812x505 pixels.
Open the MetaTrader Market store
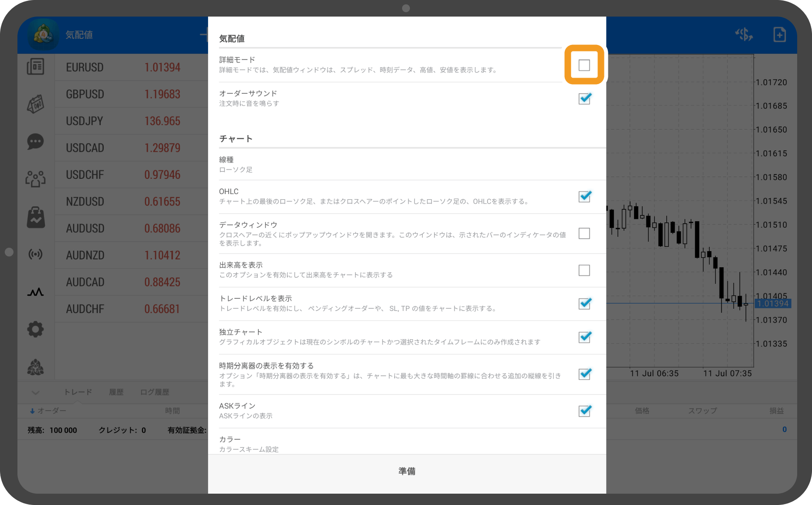pyautogui.click(x=35, y=217)
